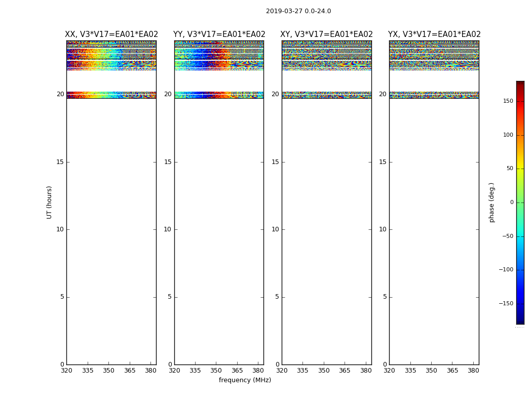The height and width of the screenshot is (405, 532).
Task: Click YY panel y-axis tick 5
Action: click(x=170, y=297)
